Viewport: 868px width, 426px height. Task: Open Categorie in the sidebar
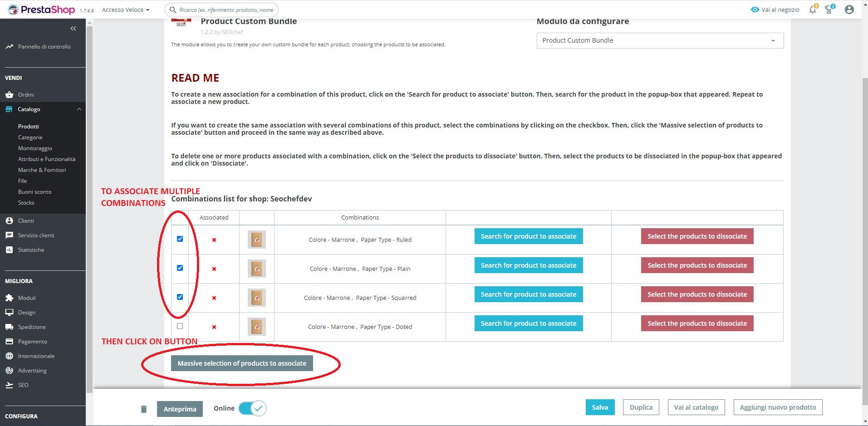(30, 137)
